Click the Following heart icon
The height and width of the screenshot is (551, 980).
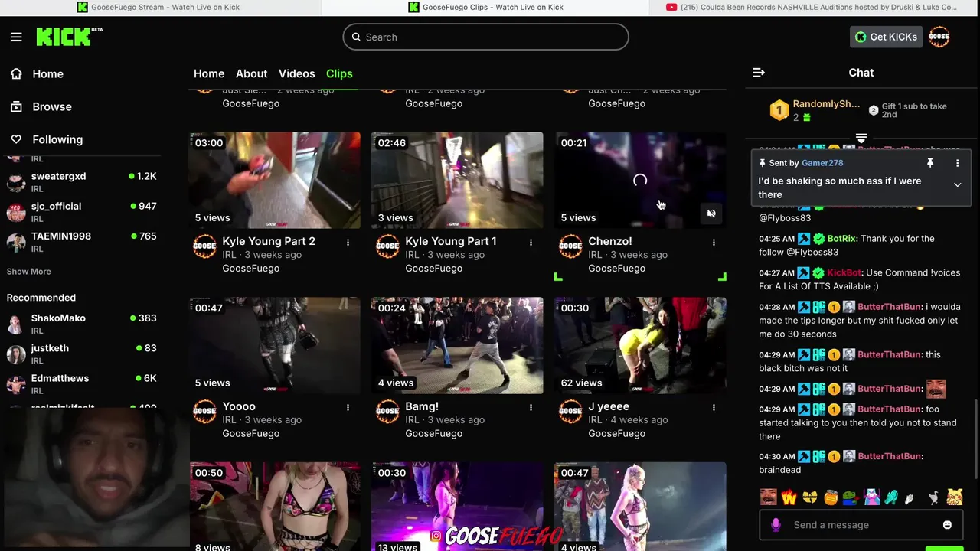(x=16, y=139)
